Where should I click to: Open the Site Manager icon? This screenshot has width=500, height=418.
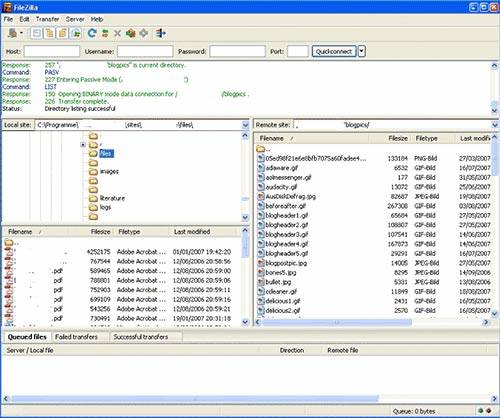point(13,33)
